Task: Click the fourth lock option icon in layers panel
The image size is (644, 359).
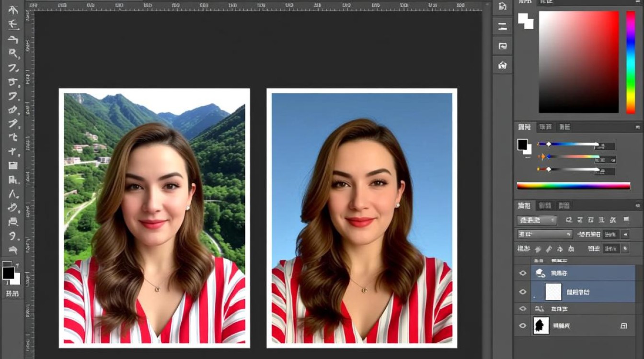Action: (571, 249)
